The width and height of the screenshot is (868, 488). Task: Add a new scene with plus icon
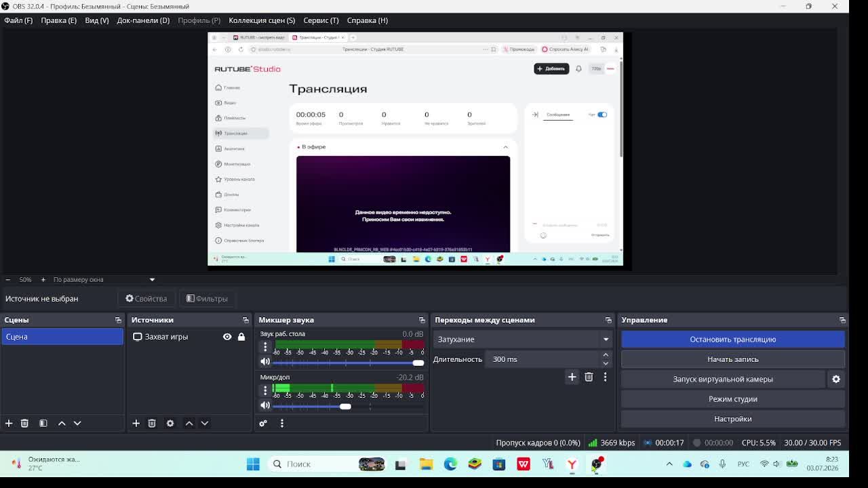(9, 423)
